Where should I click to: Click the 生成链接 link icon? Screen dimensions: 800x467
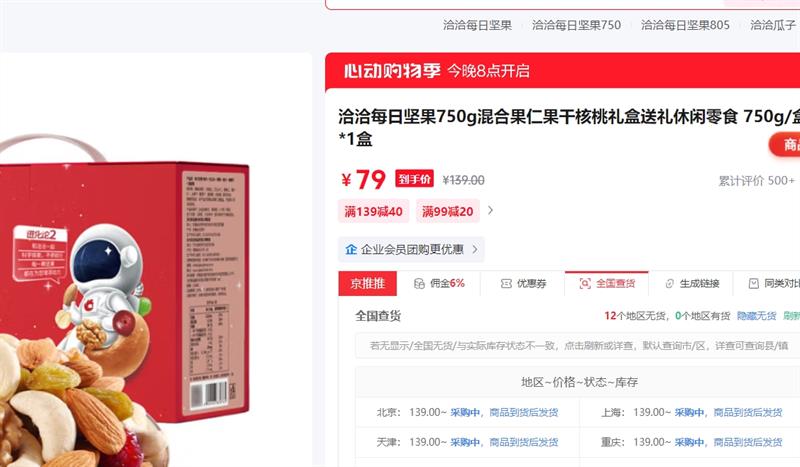coord(670,284)
